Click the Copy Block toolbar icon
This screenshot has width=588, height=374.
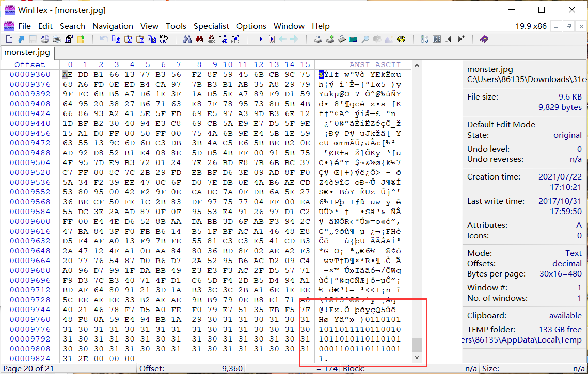(116, 39)
